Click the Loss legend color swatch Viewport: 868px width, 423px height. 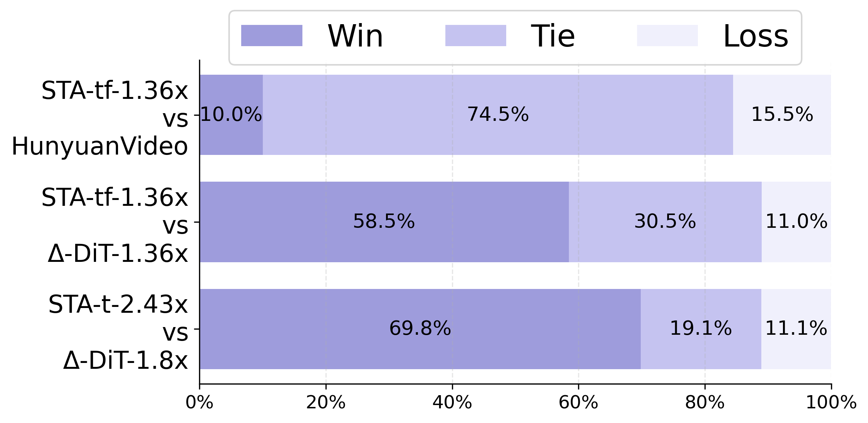click(667, 36)
